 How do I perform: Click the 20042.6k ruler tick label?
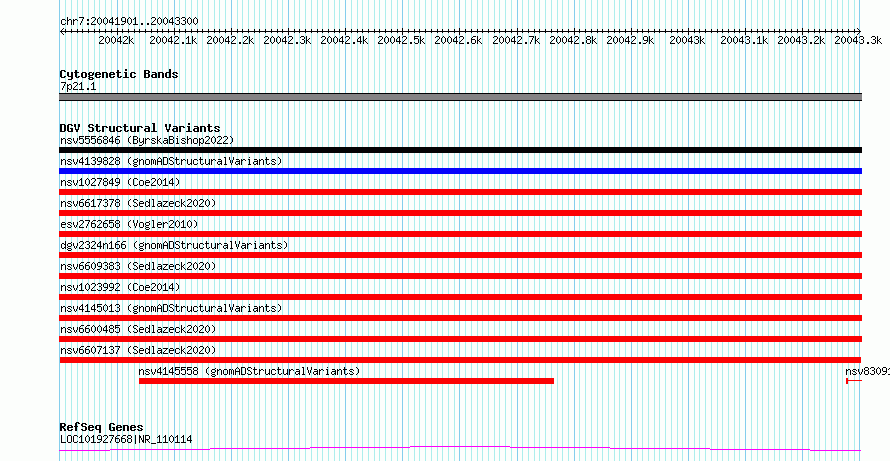coord(458,40)
